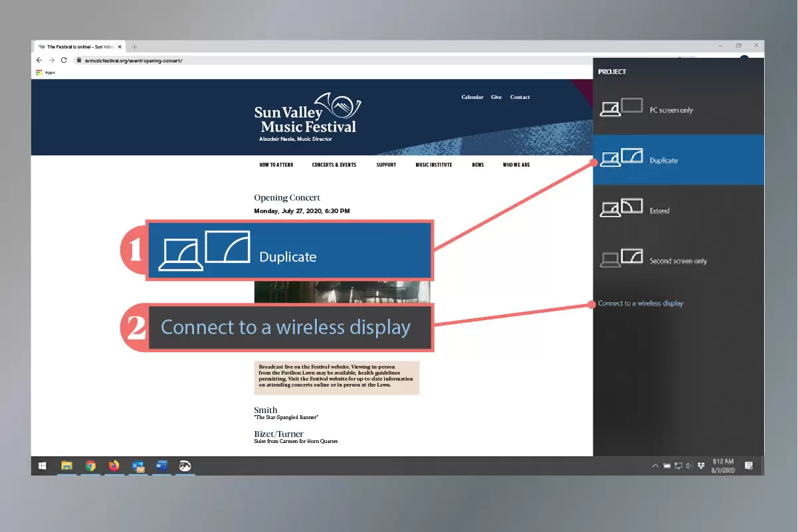Open File Explorer from the taskbar
The image size is (798, 532).
(x=66, y=466)
